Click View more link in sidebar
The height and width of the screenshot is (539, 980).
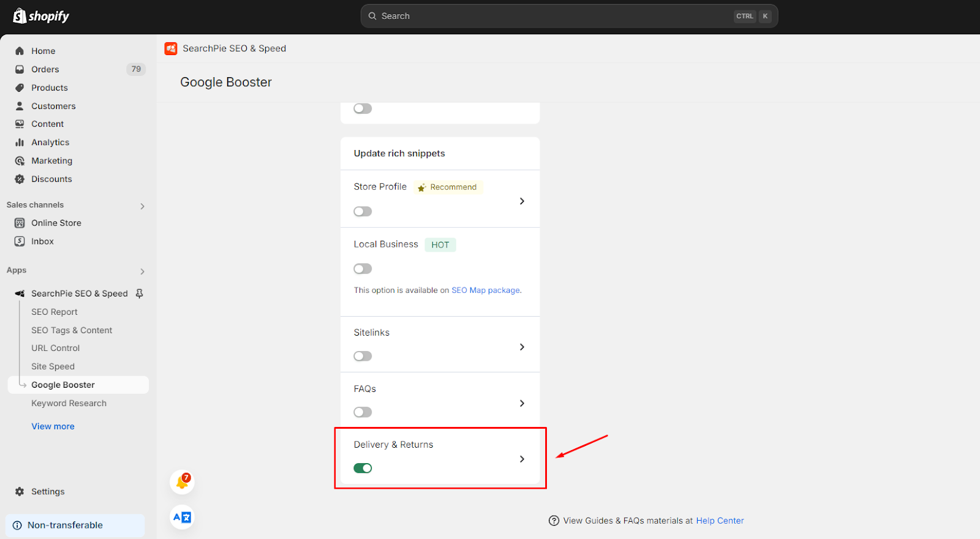[x=53, y=426]
